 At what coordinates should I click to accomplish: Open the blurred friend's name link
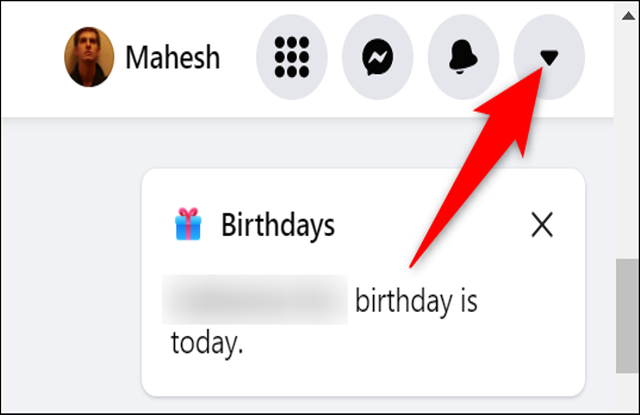tap(255, 300)
